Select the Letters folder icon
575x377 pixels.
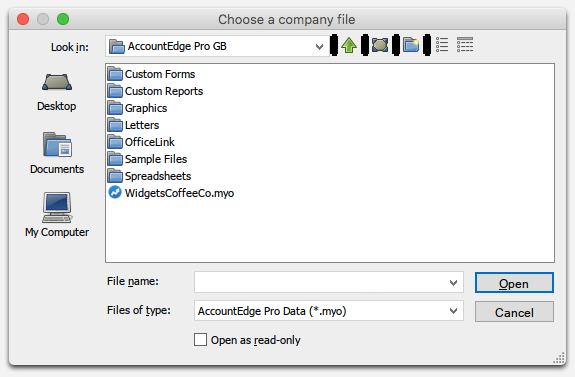115,125
